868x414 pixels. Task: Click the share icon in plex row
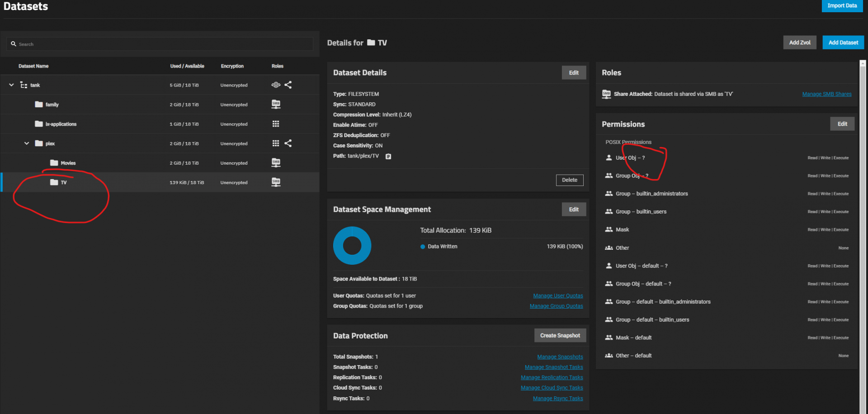pos(288,143)
